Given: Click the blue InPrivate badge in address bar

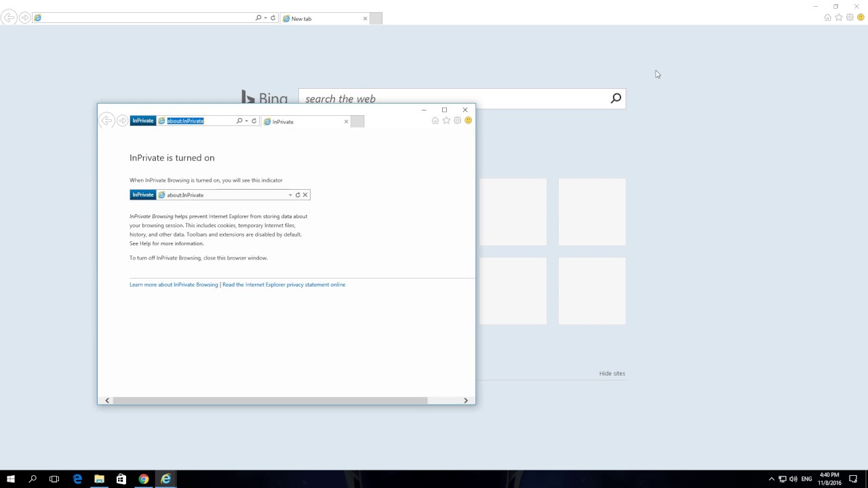Looking at the screenshot, I should pos(143,121).
